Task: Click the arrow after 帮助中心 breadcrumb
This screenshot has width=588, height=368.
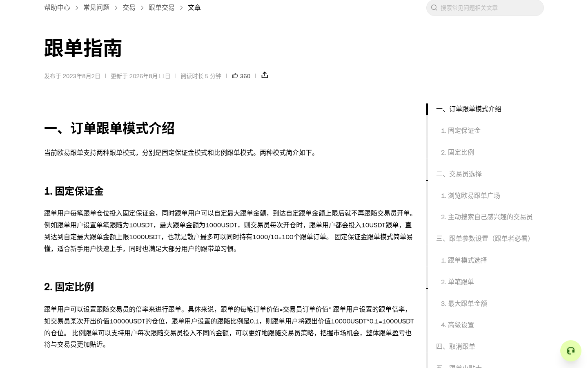Action: (77, 7)
